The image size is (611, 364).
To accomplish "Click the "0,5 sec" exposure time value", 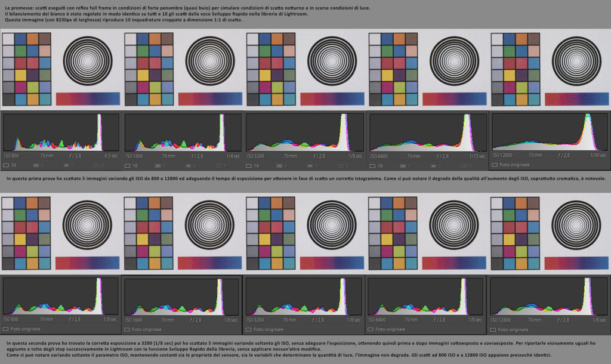I will pos(110,156).
